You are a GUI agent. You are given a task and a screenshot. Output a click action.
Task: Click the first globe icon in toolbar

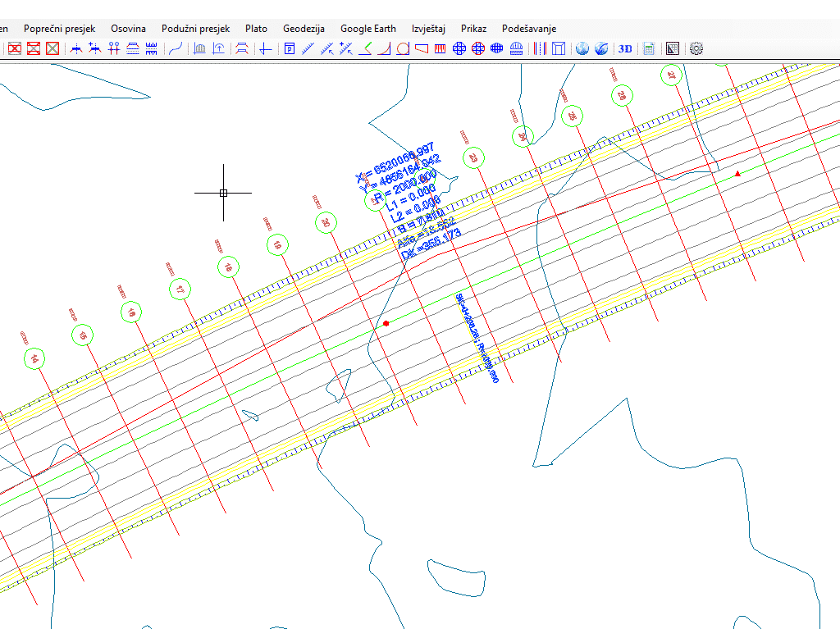[x=582, y=48]
